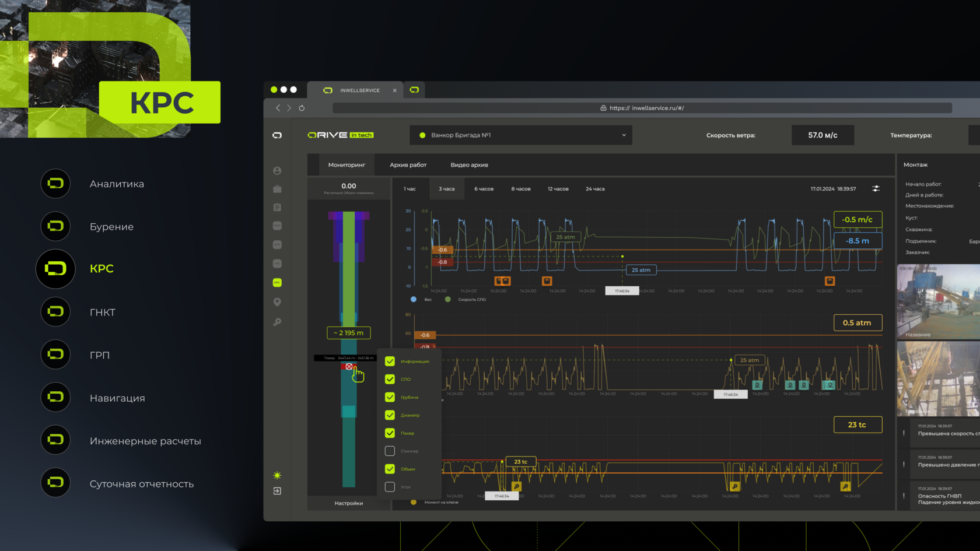Uncheck the Пакер checkbox
This screenshot has height=551, width=980.
coord(390,433)
